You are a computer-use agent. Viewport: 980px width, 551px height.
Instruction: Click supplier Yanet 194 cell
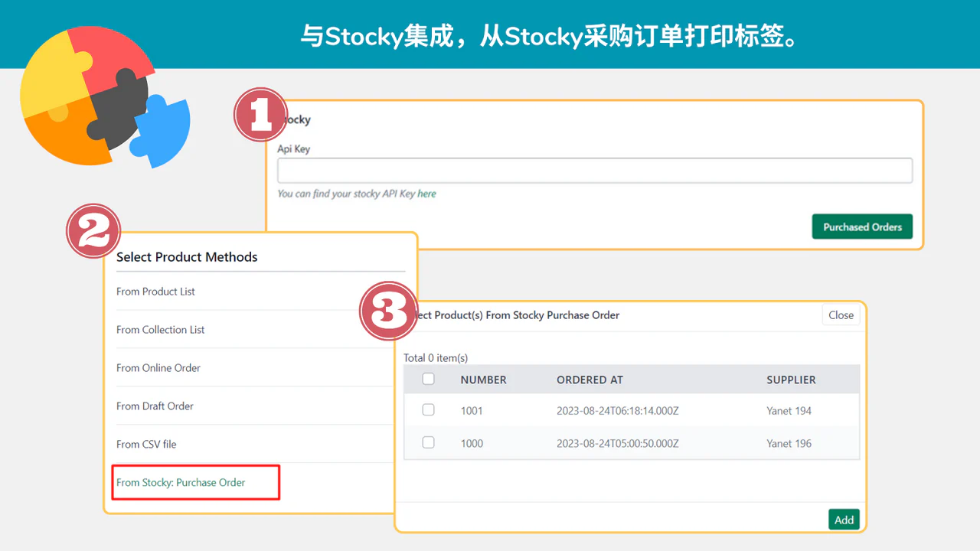point(789,411)
